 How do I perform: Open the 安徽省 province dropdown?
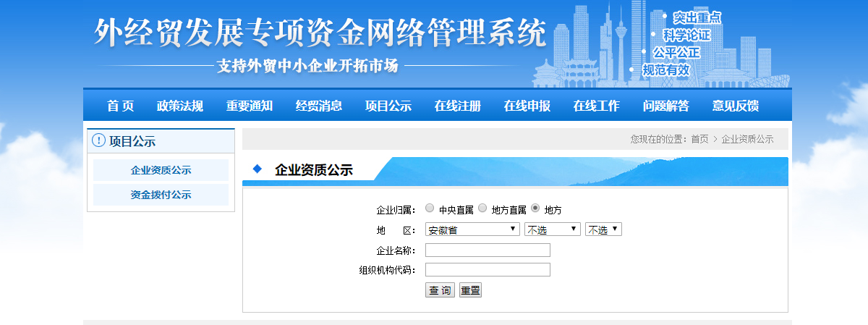pyautogui.click(x=473, y=229)
